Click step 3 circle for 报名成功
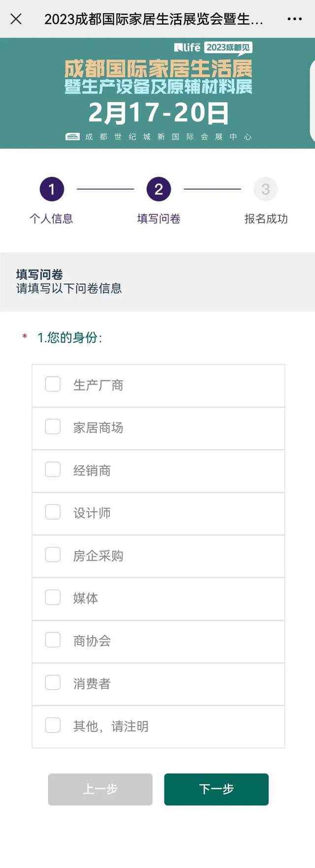315x868 pixels. 265,190
